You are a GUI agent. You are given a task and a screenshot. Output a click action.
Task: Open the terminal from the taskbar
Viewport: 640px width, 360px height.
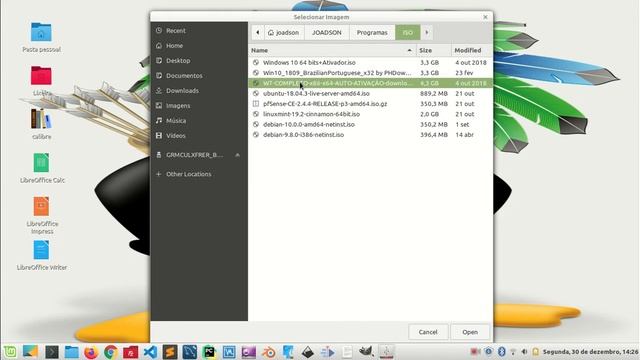(51, 352)
